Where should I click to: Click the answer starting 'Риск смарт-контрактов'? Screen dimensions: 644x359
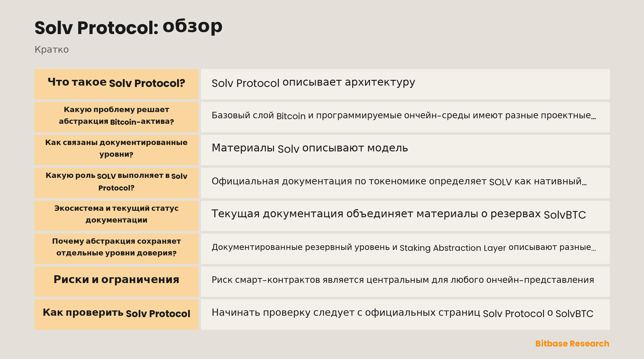(405, 281)
